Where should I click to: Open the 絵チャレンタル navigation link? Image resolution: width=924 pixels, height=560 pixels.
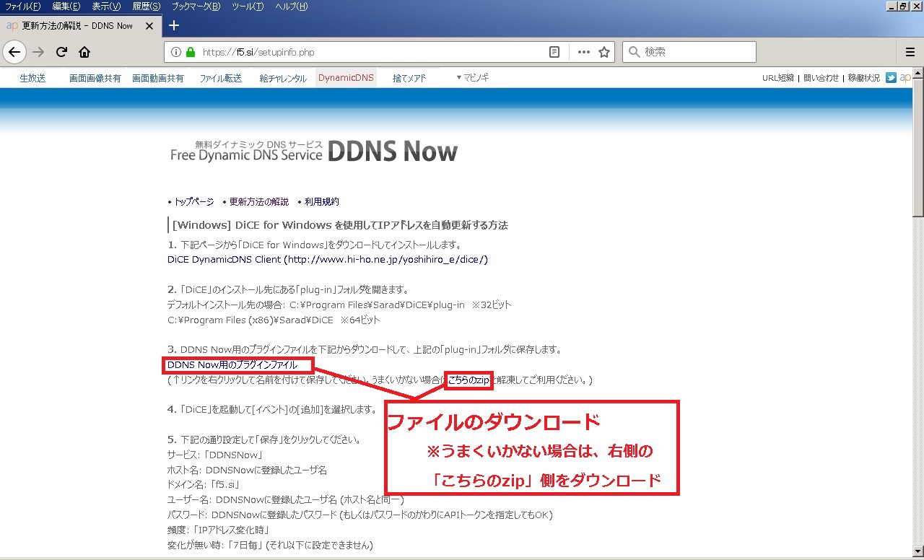point(283,78)
